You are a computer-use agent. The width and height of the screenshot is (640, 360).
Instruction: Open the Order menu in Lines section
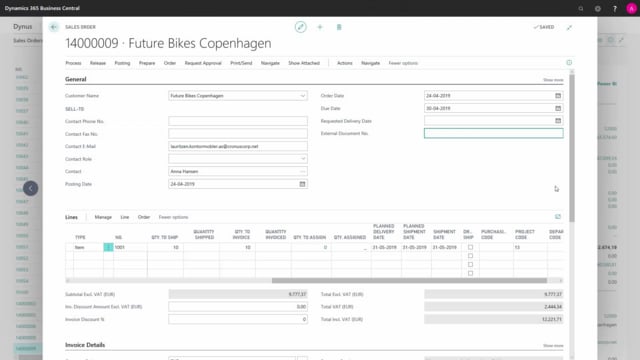pos(144,217)
